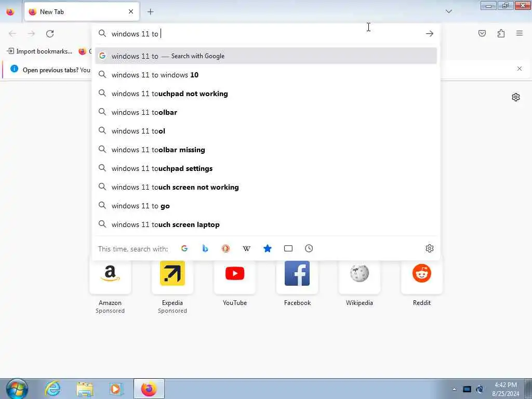This screenshot has height=399, width=532.
Task: Choose suggestion 'windows 11 touchpad settings'
Action: [266, 168]
